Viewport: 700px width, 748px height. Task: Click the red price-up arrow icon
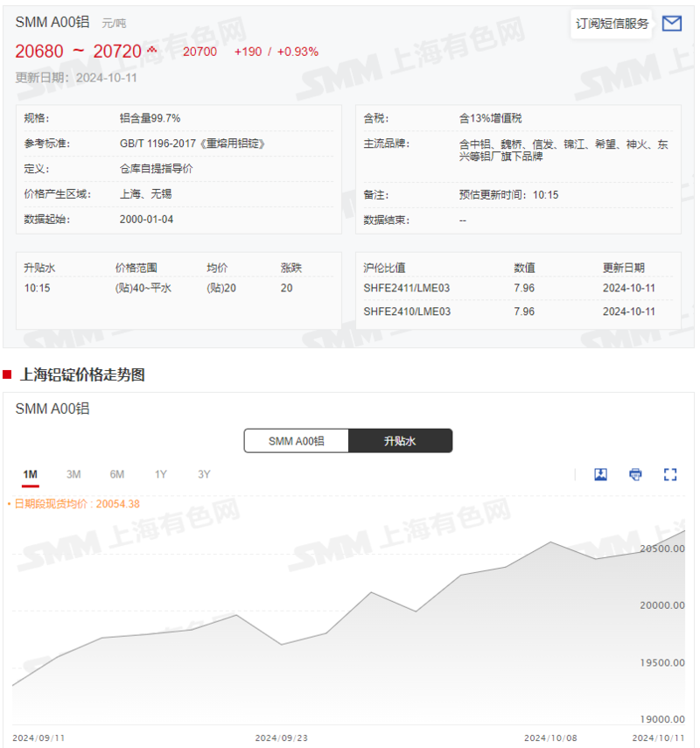coord(151,50)
